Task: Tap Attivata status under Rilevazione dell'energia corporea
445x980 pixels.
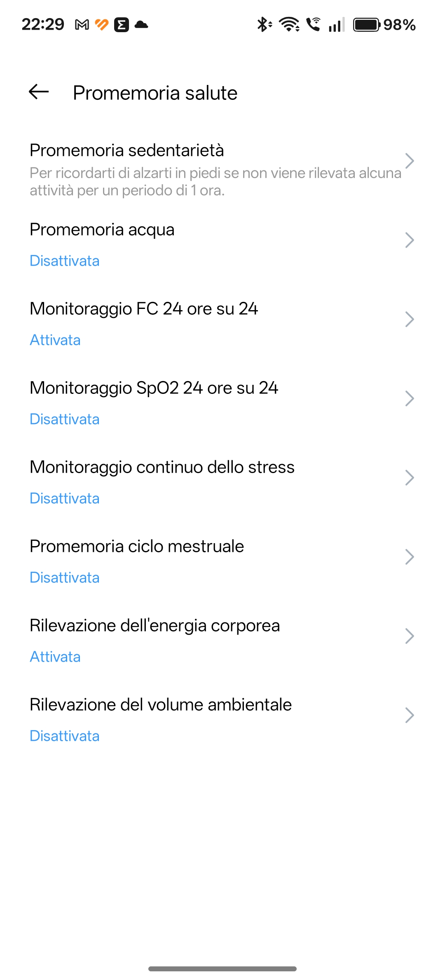Action: 55,657
